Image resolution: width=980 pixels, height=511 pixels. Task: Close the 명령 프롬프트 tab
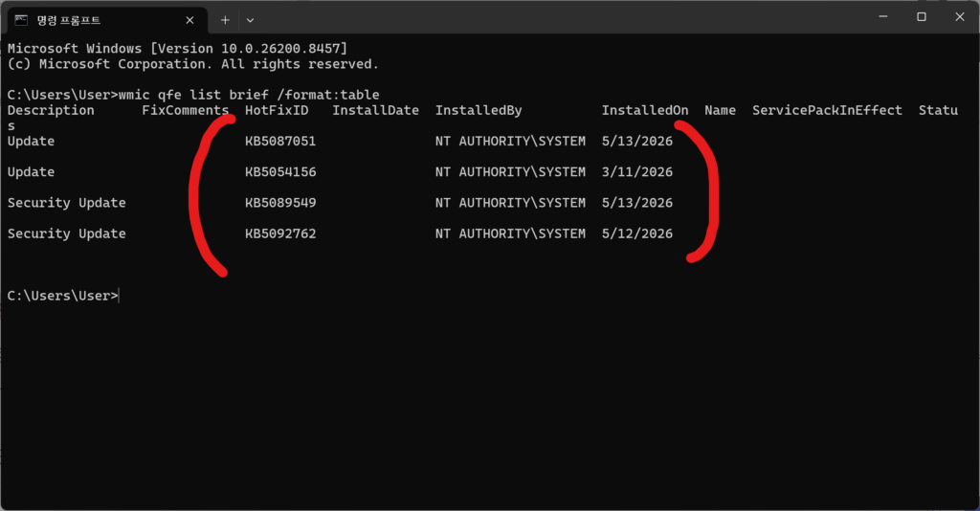coord(190,21)
